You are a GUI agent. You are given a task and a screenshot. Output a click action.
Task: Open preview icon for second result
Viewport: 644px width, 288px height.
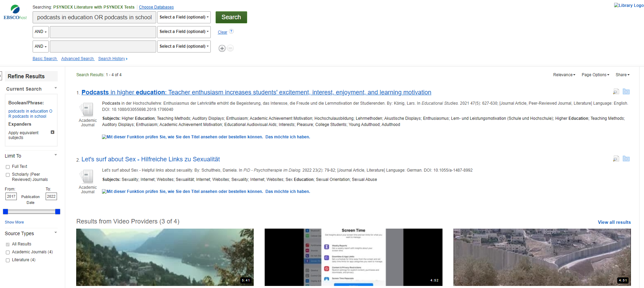click(x=616, y=159)
